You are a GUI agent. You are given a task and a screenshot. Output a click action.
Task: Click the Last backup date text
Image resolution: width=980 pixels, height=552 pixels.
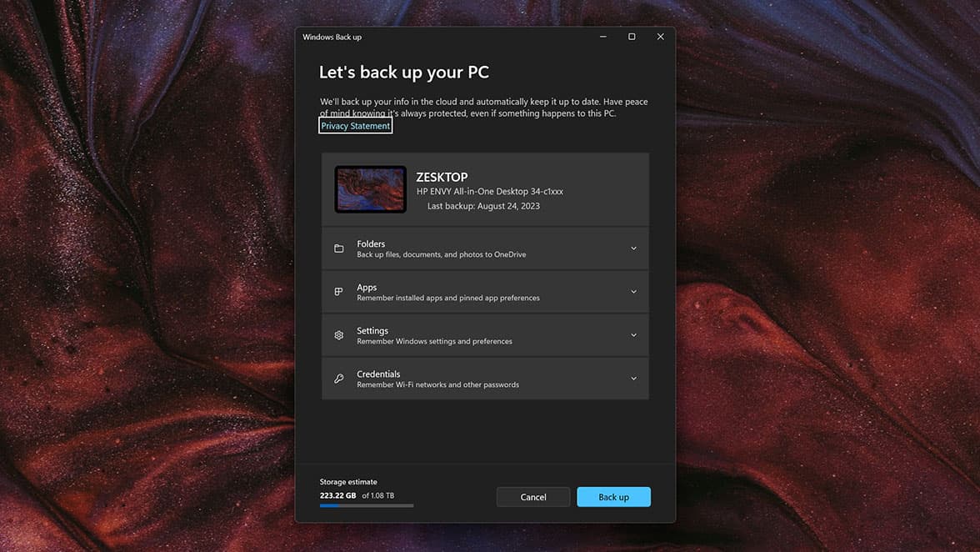pos(482,205)
